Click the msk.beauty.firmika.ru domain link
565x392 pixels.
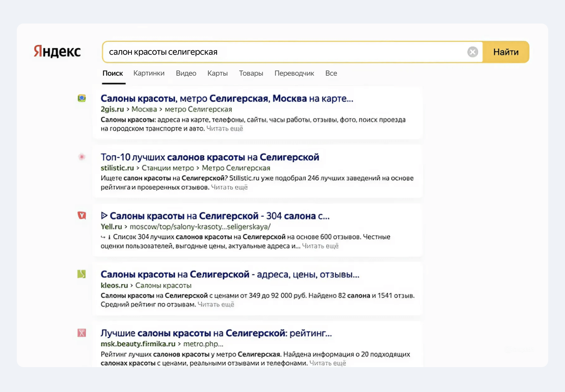138,344
